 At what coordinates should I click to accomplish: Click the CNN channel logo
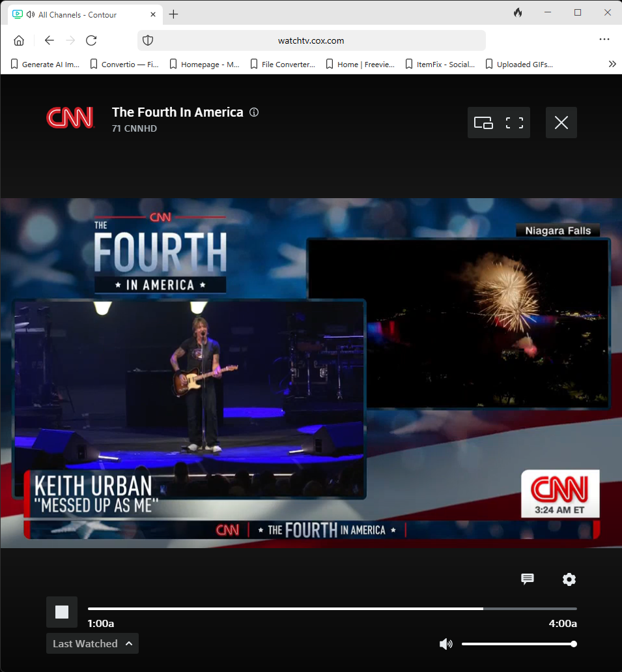click(x=70, y=118)
